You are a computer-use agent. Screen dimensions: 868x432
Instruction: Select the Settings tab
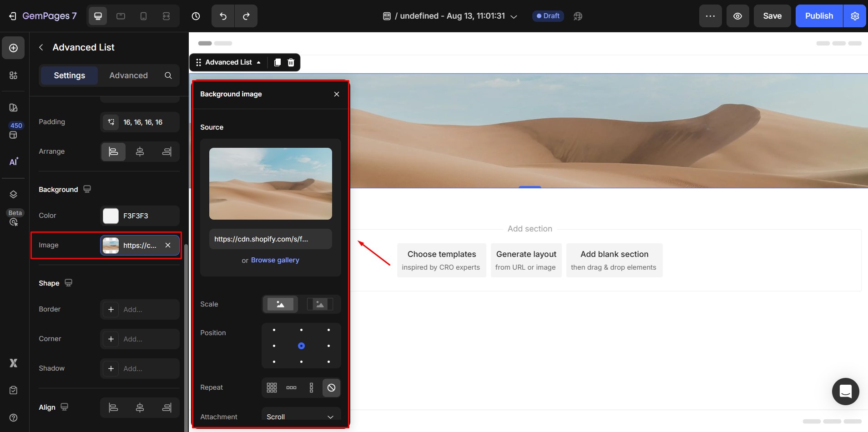pos(69,75)
